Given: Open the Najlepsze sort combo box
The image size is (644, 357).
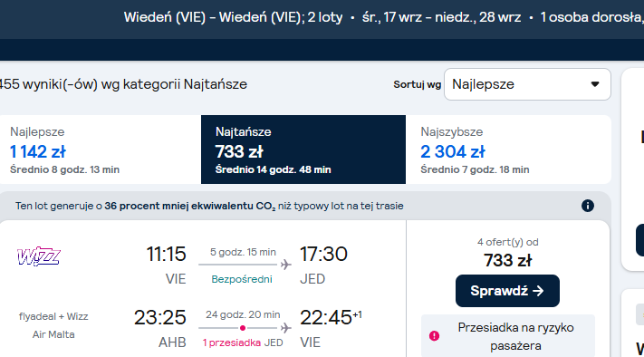Looking at the screenshot, I should [527, 84].
